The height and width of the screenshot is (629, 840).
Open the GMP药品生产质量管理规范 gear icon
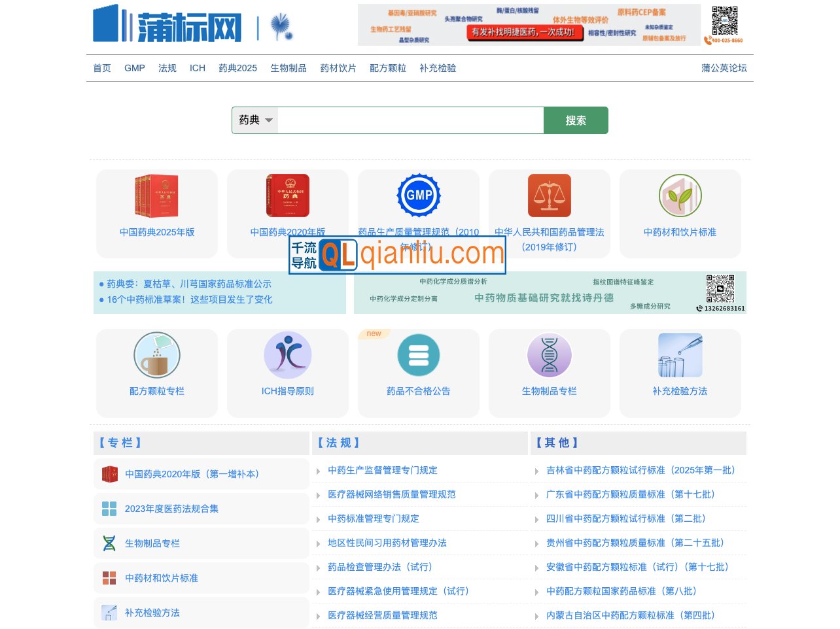419,195
